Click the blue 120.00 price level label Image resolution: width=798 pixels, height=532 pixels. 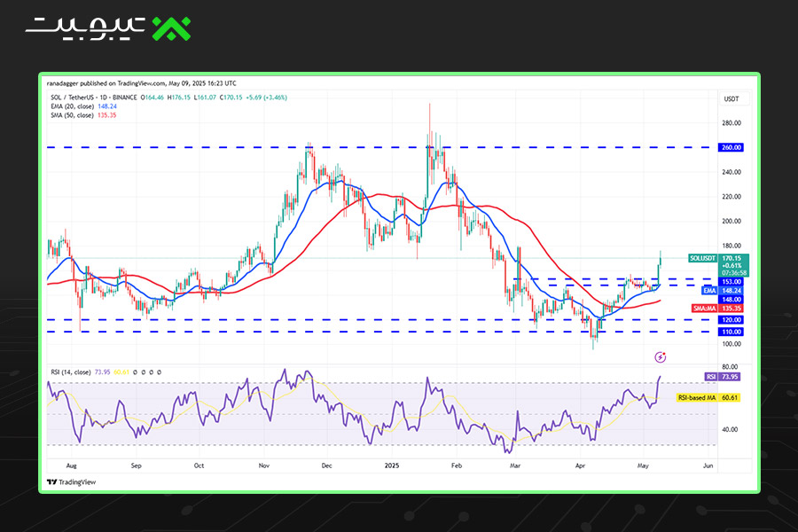(x=731, y=320)
